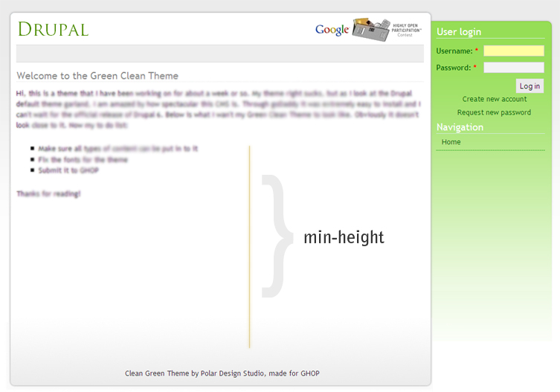Click the Drupal site logo

pos(54,29)
